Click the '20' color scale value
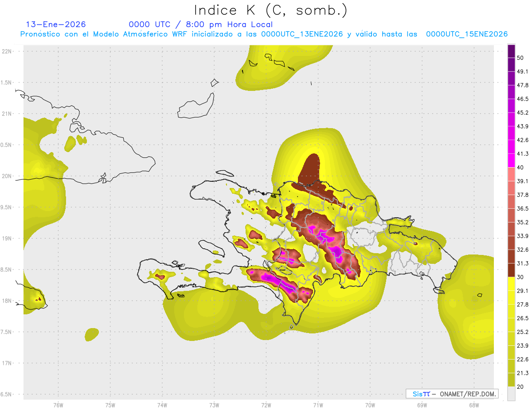 click(x=520, y=387)
